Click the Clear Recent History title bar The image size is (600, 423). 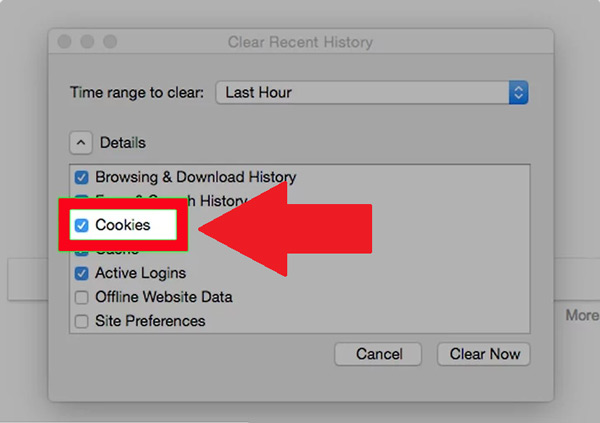(300, 42)
